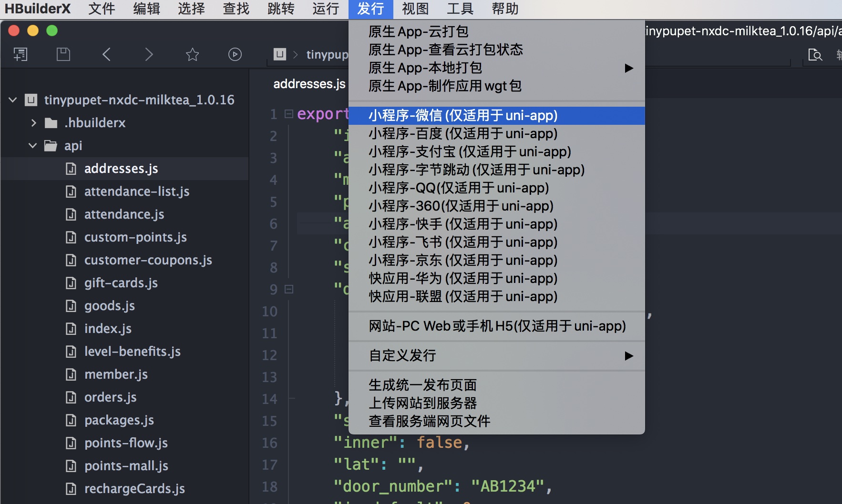
Task: Go back with the left arrow icon
Action: tap(106, 54)
